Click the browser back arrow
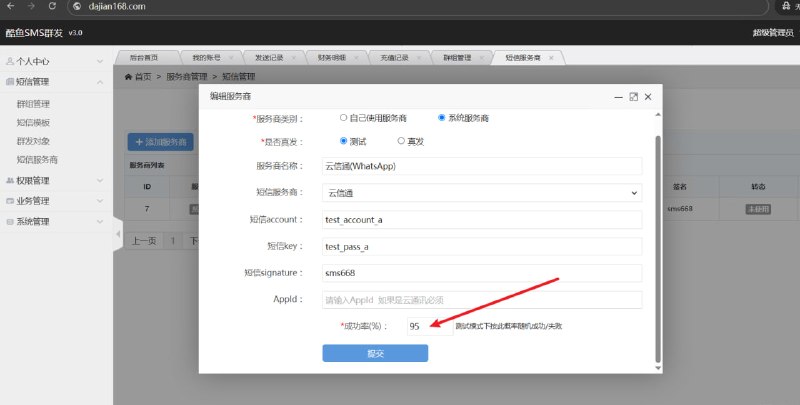800x405 pixels. coord(11,6)
